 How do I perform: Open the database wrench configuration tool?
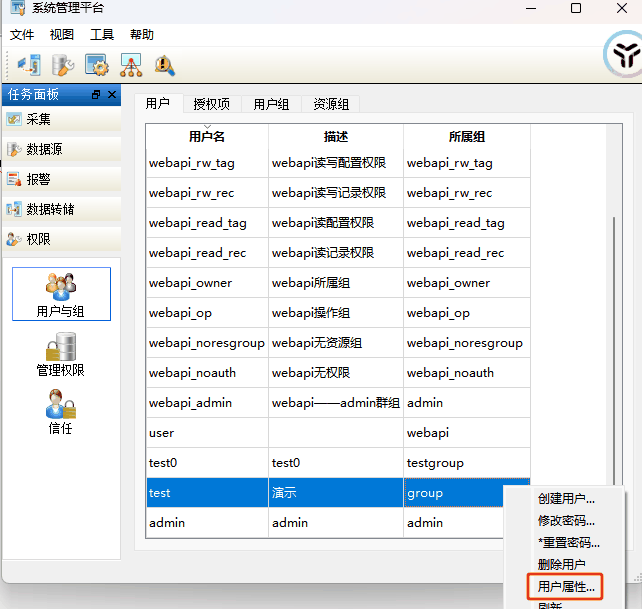(63, 65)
